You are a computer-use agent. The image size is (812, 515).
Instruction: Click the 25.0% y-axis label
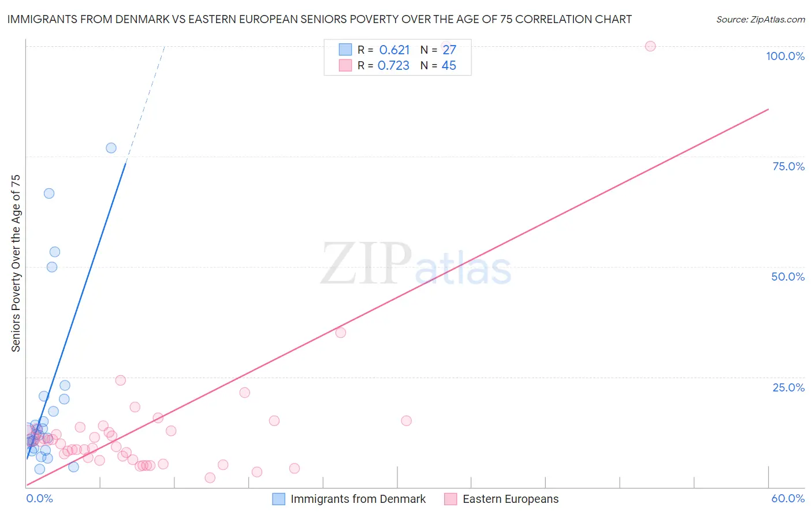click(788, 387)
